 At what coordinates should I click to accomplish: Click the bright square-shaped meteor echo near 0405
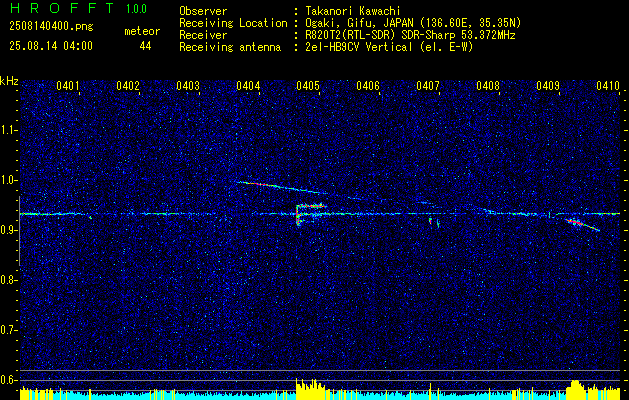pyautogui.click(x=311, y=213)
